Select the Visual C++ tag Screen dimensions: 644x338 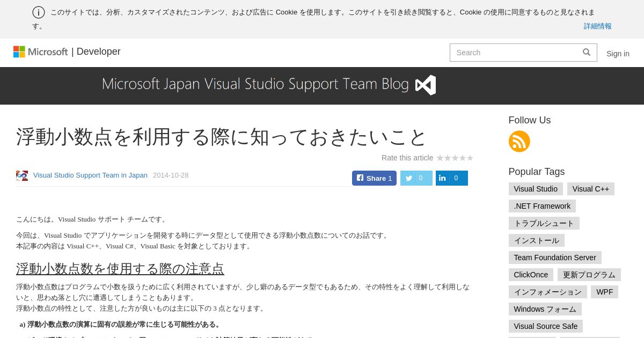591,189
